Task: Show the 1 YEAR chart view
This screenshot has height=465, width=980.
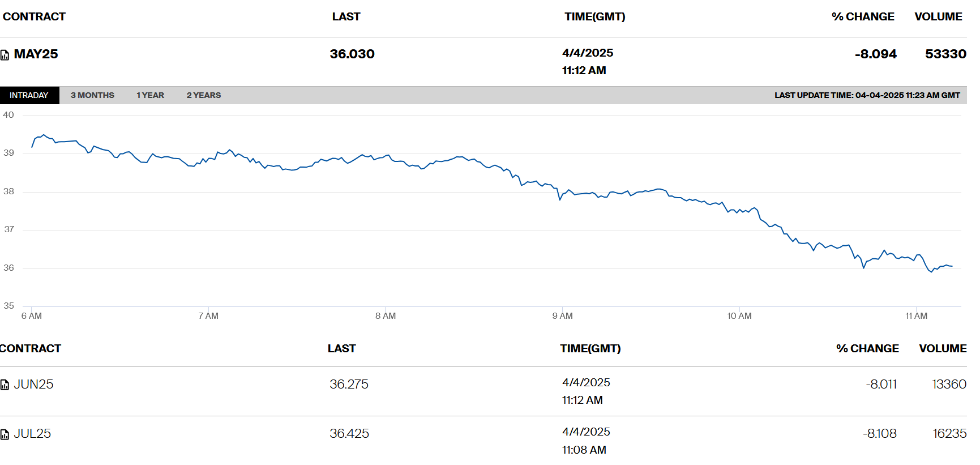Action: point(150,95)
